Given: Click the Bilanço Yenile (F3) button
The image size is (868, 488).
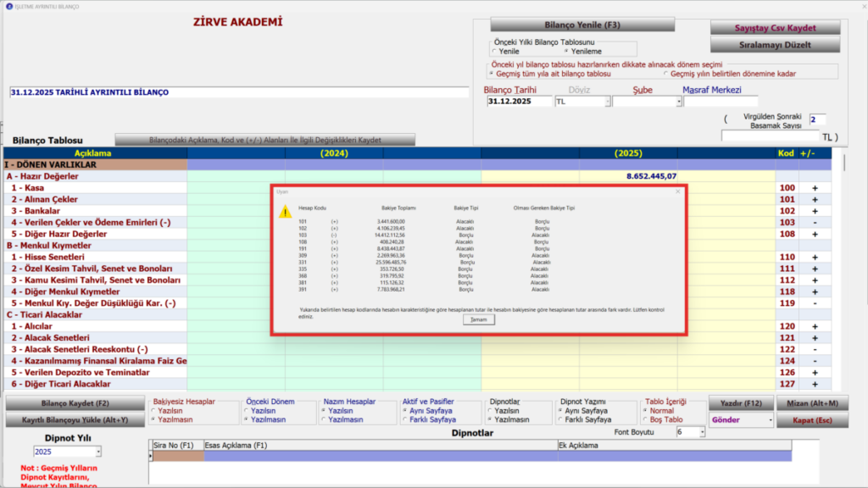Looking at the screenshot, I should (x=581, y=25).
